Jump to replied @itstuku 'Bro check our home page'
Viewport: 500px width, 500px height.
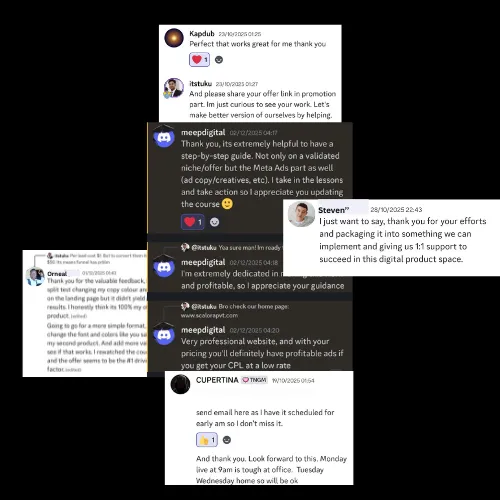point(240,306)
